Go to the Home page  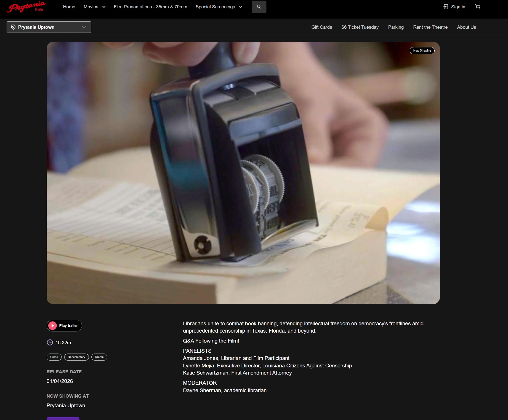69,7
